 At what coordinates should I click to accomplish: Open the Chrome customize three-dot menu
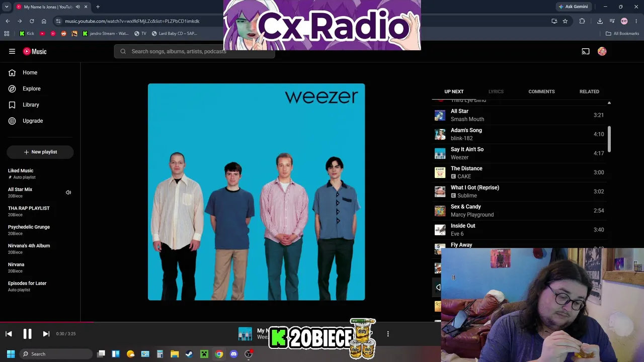(636, 21)
